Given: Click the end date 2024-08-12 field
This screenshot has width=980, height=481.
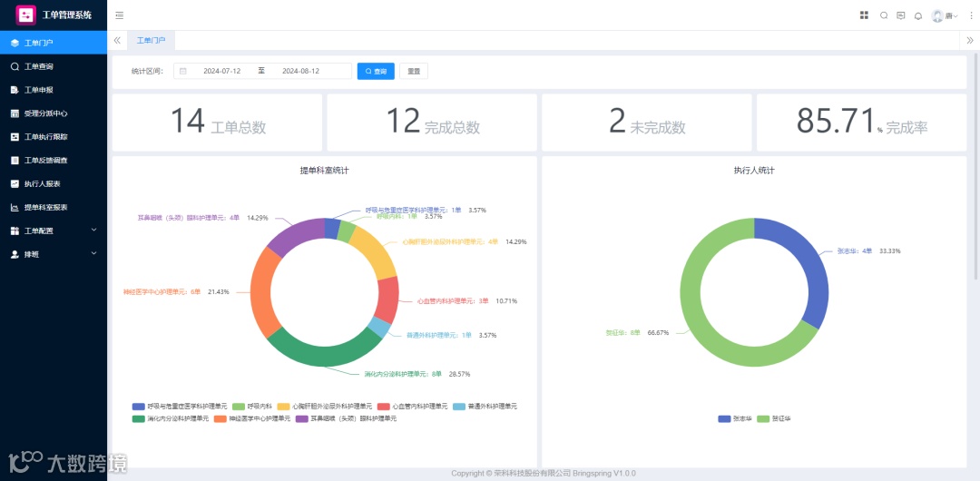Looking at the screenshot, I should pos(300,72).
